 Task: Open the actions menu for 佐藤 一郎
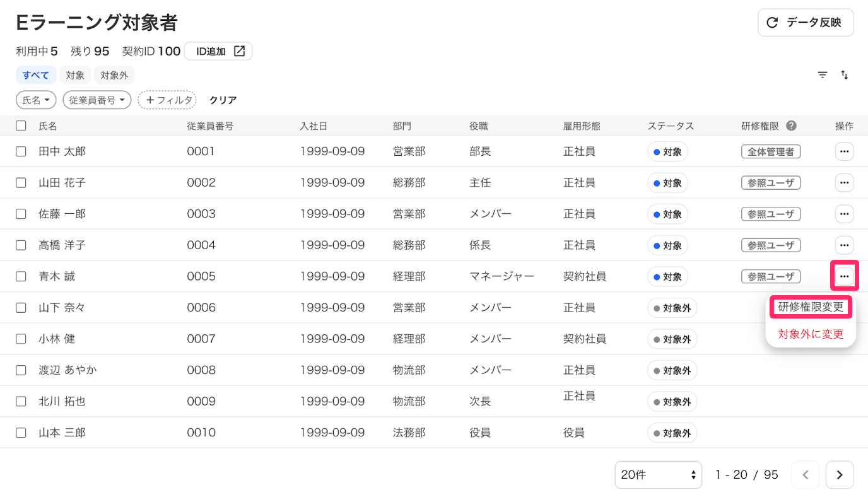[845, 214]
